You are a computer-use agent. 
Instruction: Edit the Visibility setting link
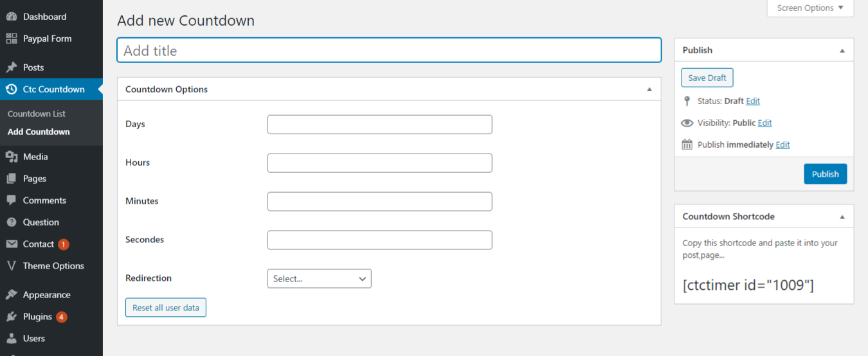click(x=764, y=123)
